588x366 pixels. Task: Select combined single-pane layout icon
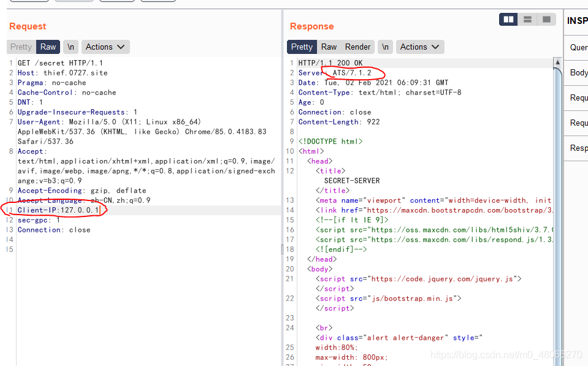point(546,19)
